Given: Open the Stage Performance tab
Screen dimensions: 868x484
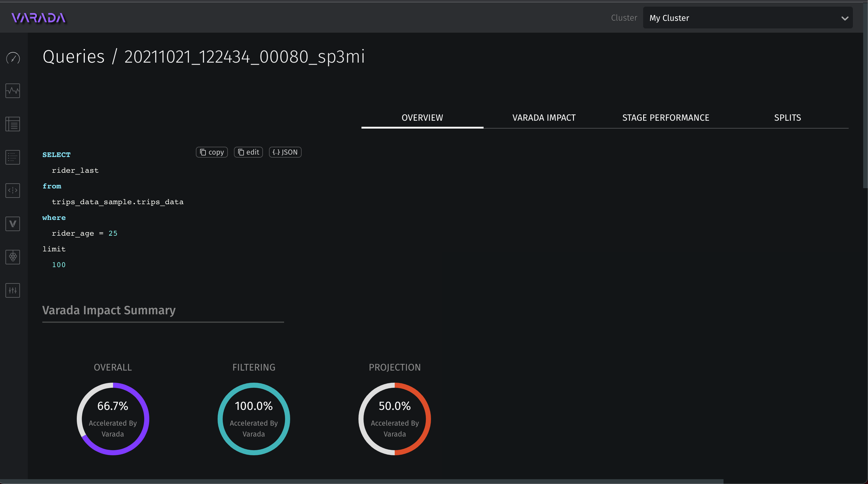Looking at the screenshot, I should [x=666, y=118].
